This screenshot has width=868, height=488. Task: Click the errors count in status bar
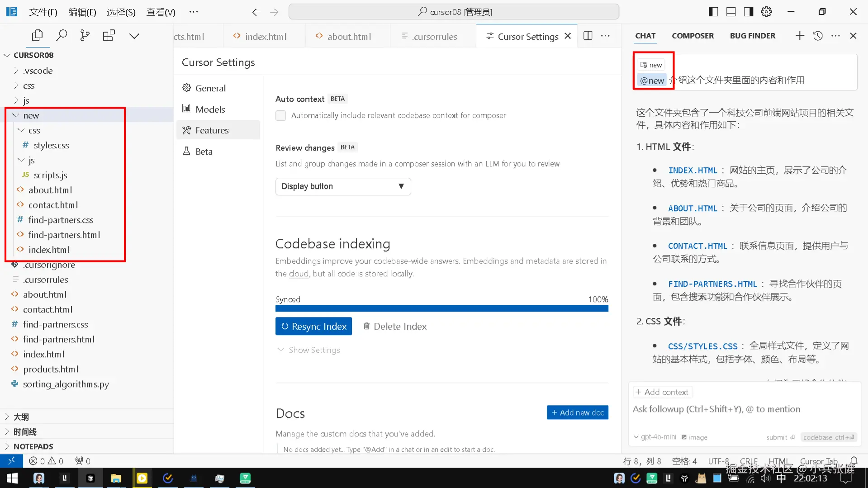click(37, 461)
